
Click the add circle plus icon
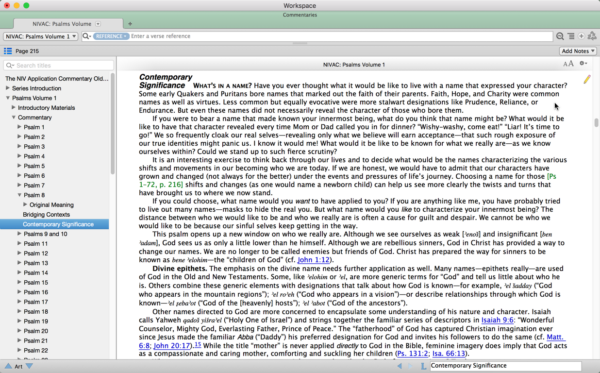pyautogui.click(x=581, y=36)
